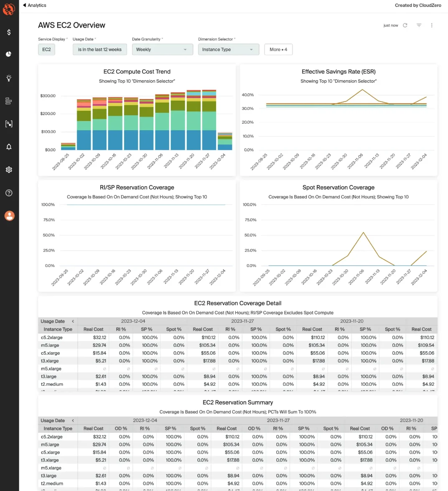Image resolution: width=448 pixels, height=491 pixels.
Task: Edit the EC2 Service Display filter
Action: [47, 49]
